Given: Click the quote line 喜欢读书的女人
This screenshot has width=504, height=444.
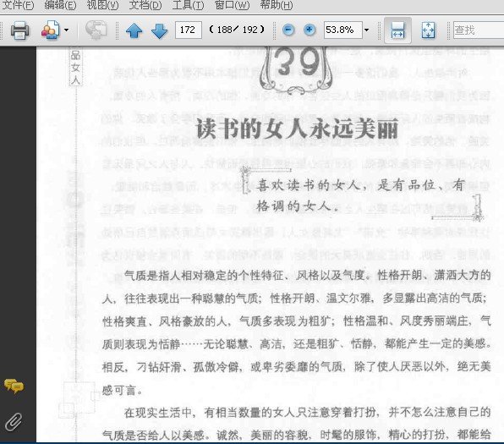Looking at the screenshot, I should pos(360,185).
